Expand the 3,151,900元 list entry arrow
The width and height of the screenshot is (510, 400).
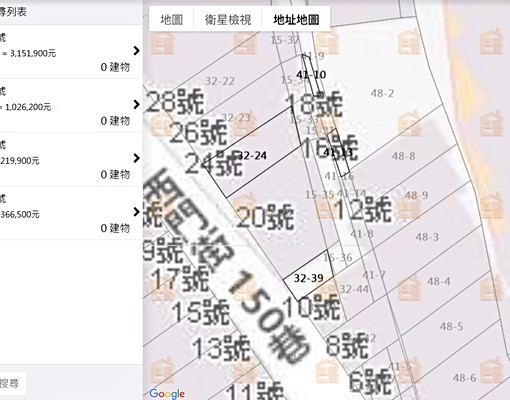click(136, 51)
